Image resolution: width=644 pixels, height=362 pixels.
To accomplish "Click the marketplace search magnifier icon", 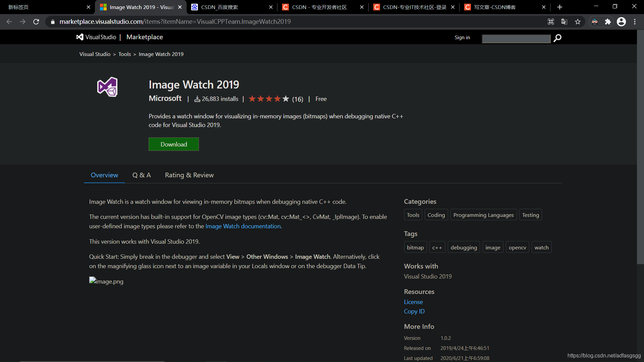I will (557, 38).
